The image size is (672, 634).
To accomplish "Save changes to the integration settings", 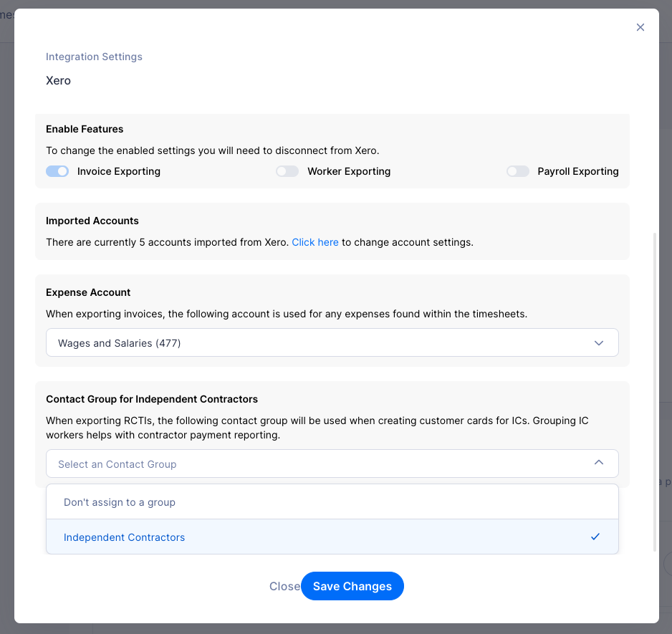I will 352,586.
